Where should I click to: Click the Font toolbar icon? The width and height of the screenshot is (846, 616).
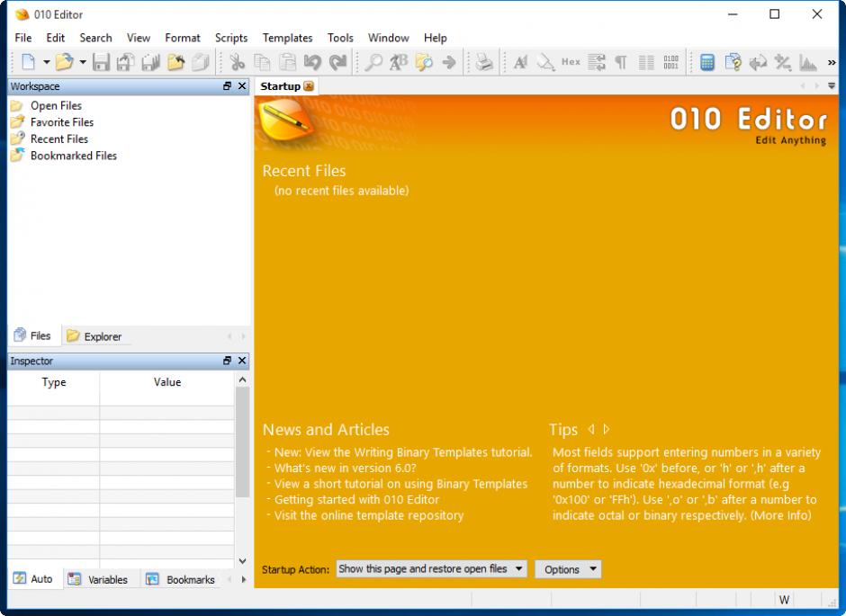[521, 62]
